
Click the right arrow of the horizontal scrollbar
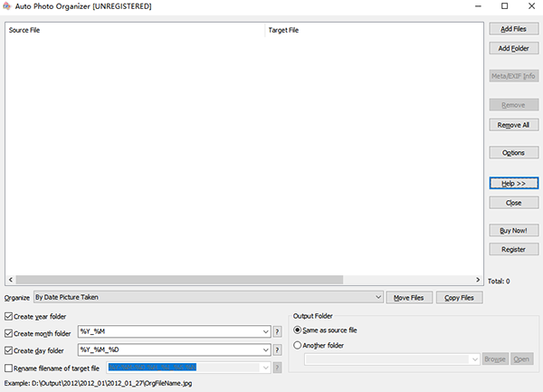click(x=478, y=280)
